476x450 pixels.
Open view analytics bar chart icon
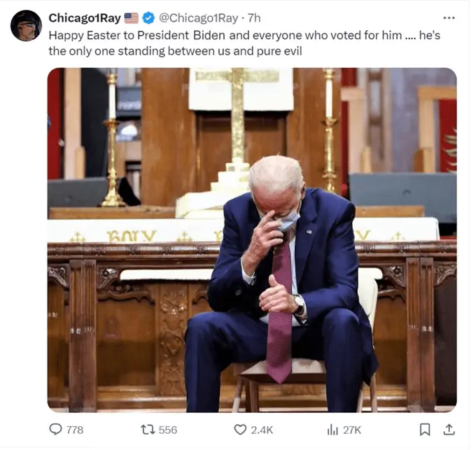click(x=332, y=430)
